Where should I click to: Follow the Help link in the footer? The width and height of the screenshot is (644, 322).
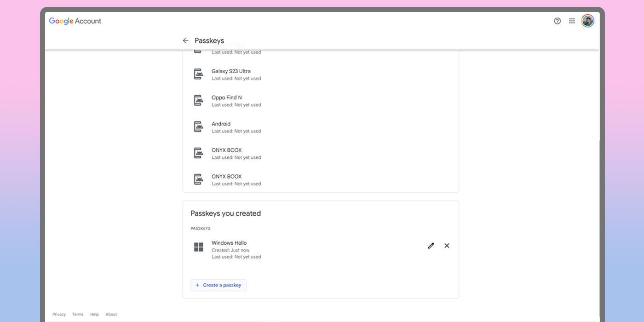click(94, 315)
